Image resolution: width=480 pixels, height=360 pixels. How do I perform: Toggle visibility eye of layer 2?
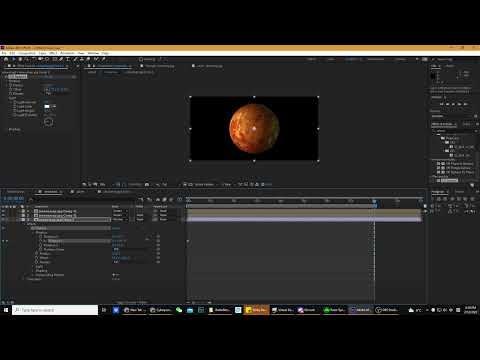(3, 215)
